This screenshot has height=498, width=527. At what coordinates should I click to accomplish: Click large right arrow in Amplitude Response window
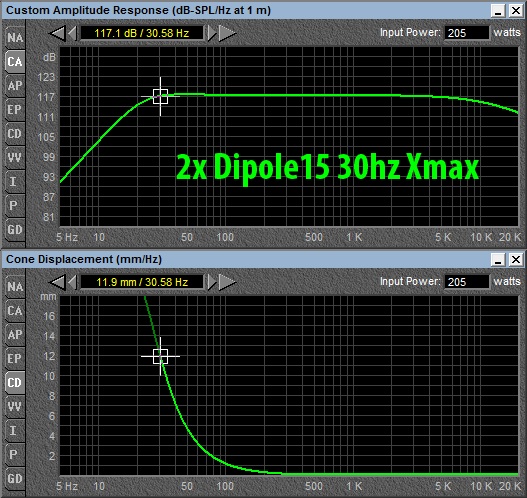coord(227,33)
